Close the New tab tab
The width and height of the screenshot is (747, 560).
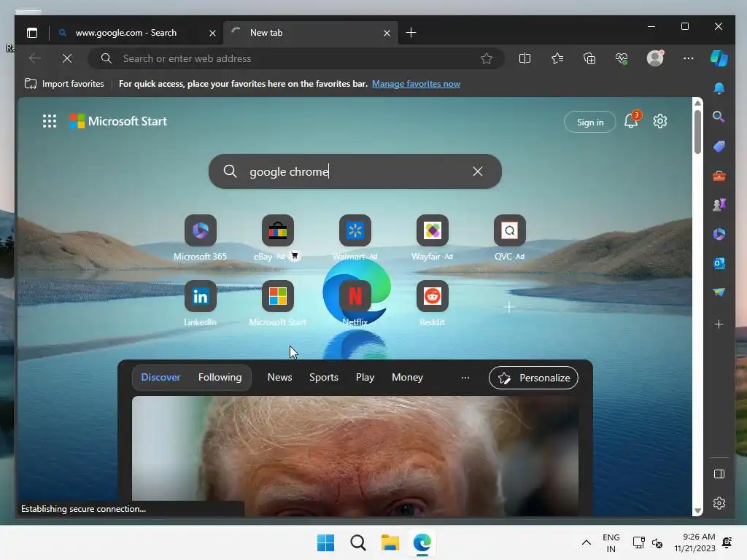(387, 34)
